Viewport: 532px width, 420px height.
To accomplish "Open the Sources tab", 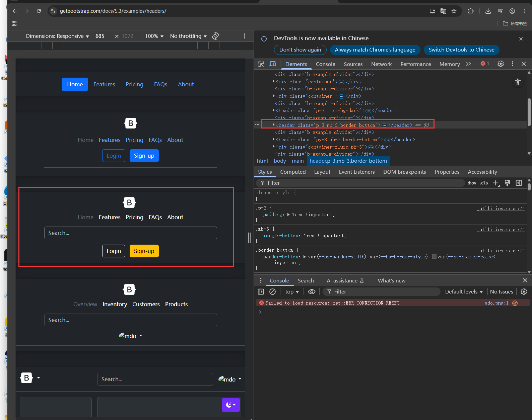I will pos(353,64).
